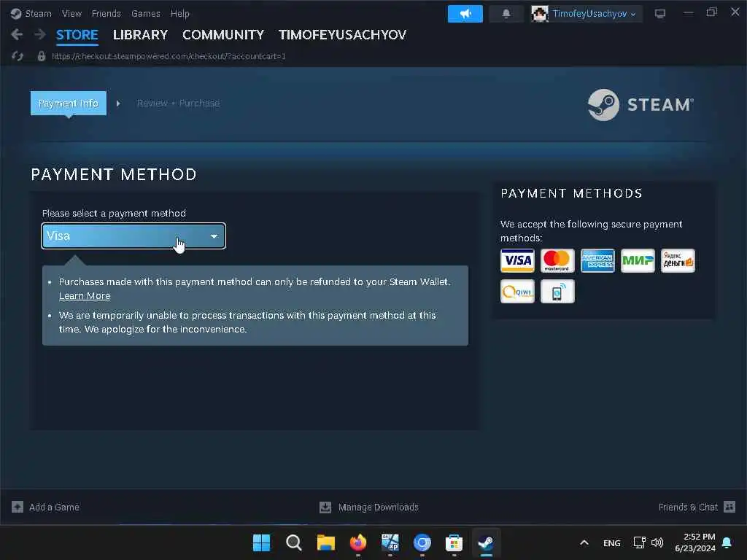Go back with the back arrow

pyautogui.click(x=17, y=34)
